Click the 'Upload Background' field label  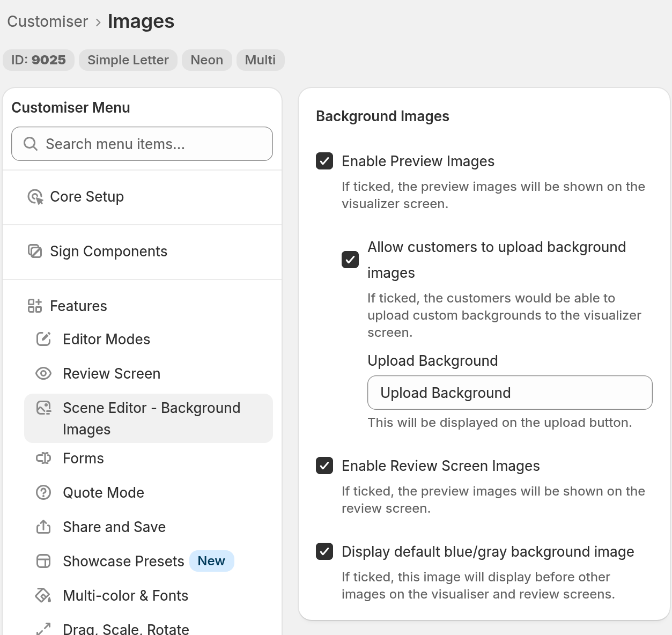coord(433,360)
